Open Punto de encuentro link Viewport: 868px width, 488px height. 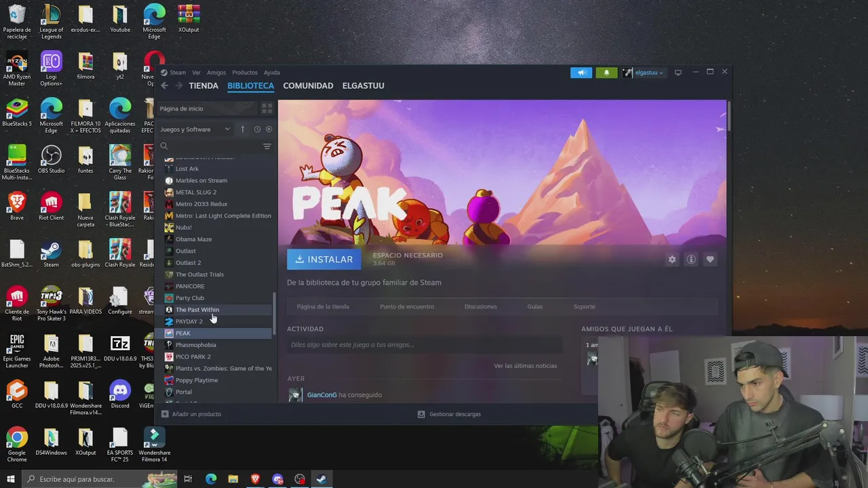pyautogui.click(x=407, y=306)
